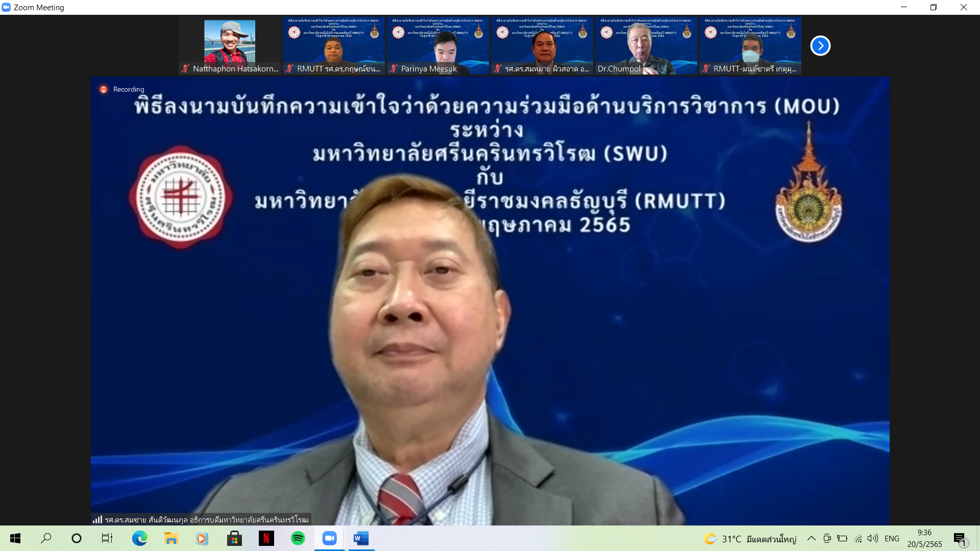Select the RMUTT รศ.ดร.กฤษณ์ชน video thumbnail
This screenshot has height=551, width=980.
coord(334,46)
